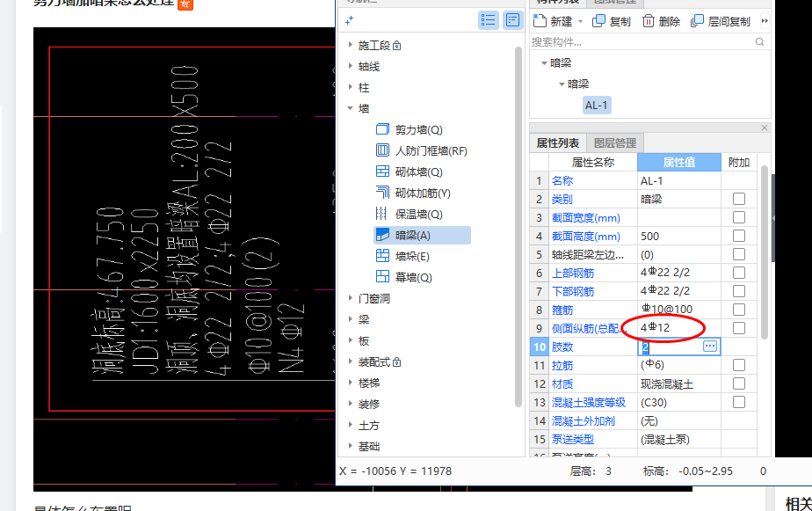Click the 附加 column header

click(x=739, y=162)
